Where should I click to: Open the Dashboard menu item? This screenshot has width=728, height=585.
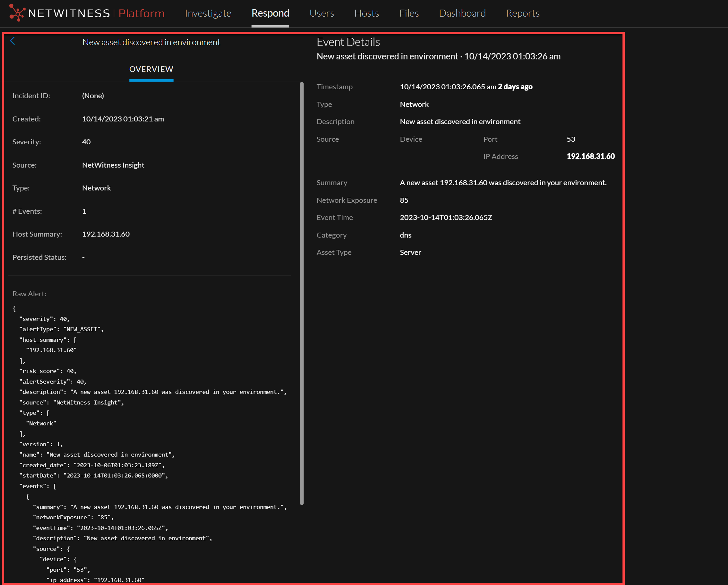462,13
